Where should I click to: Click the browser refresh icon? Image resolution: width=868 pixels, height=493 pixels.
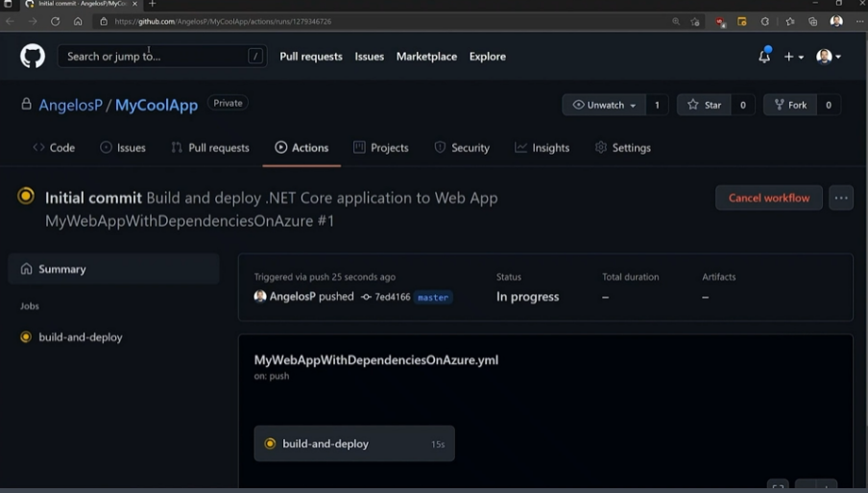(x=55, y=21)
